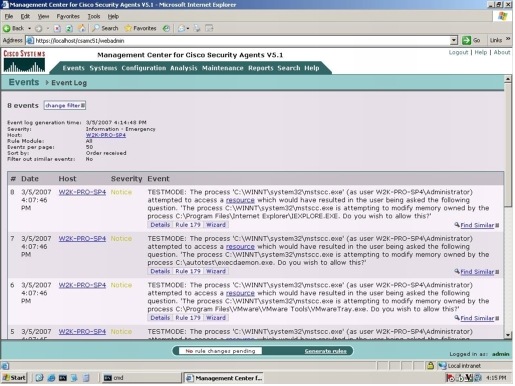Click the About link
This screenshot has width=515, height=386.
[x=502, y=52]
